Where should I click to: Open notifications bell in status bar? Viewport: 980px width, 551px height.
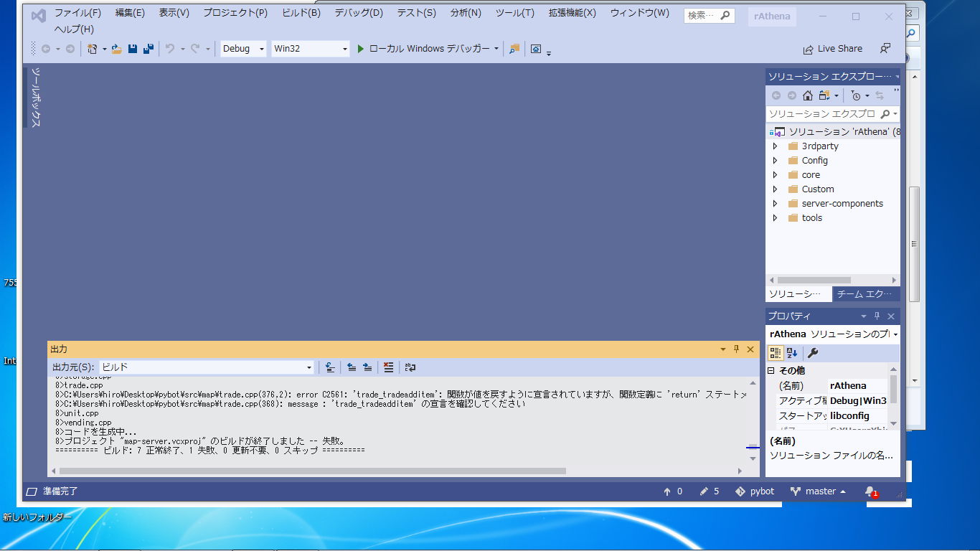tap(870, 491)
